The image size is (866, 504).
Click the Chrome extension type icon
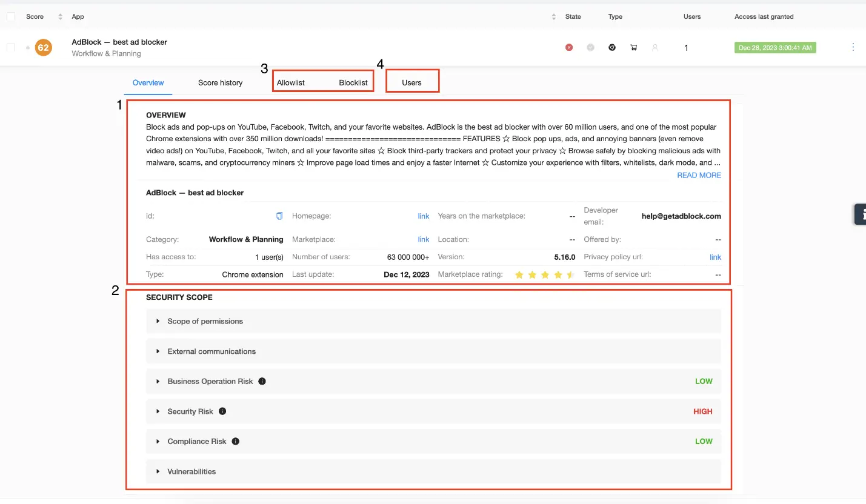coord(612,47)
